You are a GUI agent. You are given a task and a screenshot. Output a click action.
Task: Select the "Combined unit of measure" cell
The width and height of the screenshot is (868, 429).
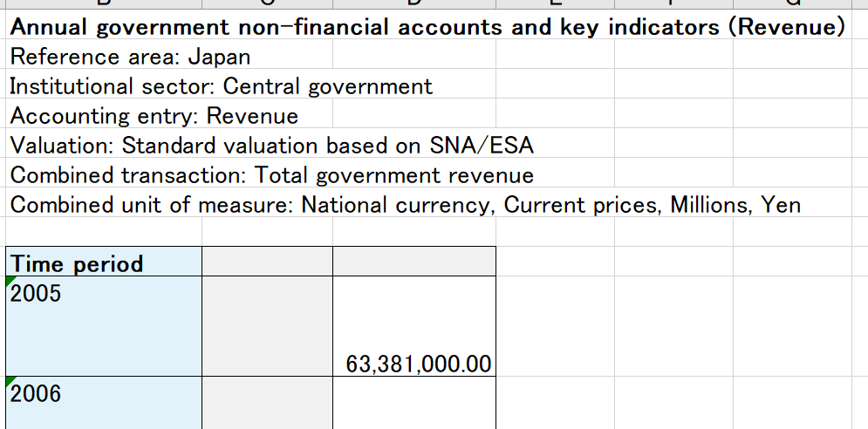coord(405,205)
